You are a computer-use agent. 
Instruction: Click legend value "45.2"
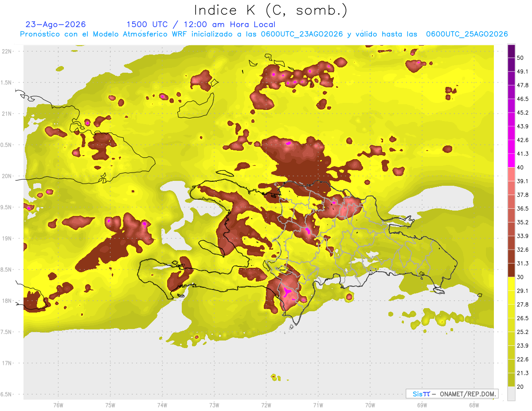(x=523, y=113)
